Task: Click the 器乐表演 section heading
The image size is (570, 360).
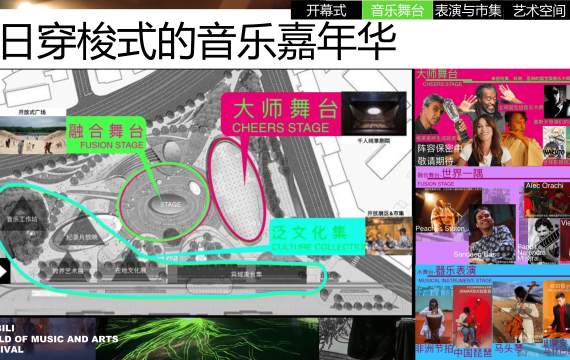Action: pyautogui.click(x=456, y=271)
